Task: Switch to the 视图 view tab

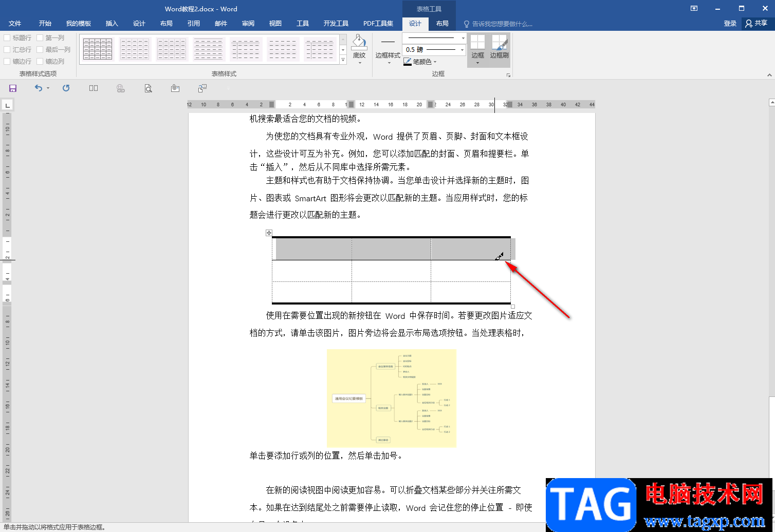Action: [275, 24]
